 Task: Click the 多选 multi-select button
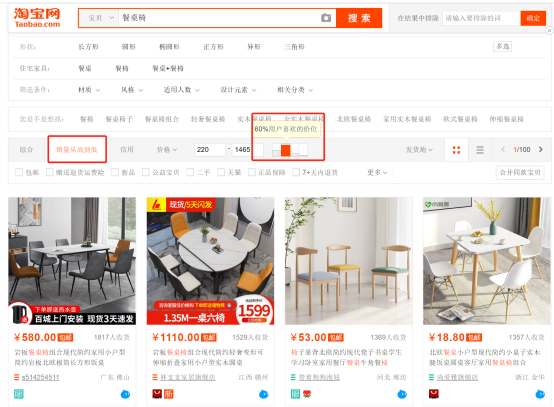pyautogui.click(x=502, y=46)
